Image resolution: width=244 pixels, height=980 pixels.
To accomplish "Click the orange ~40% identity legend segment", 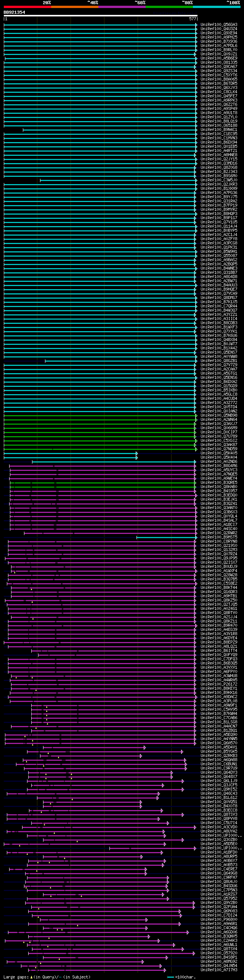I will tap(74, 7).
